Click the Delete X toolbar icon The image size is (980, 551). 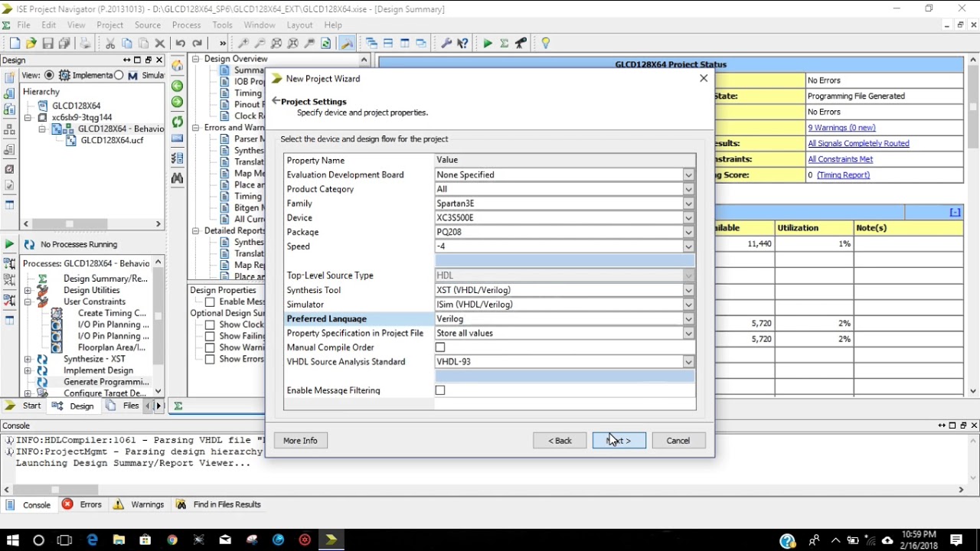[160, 44]
